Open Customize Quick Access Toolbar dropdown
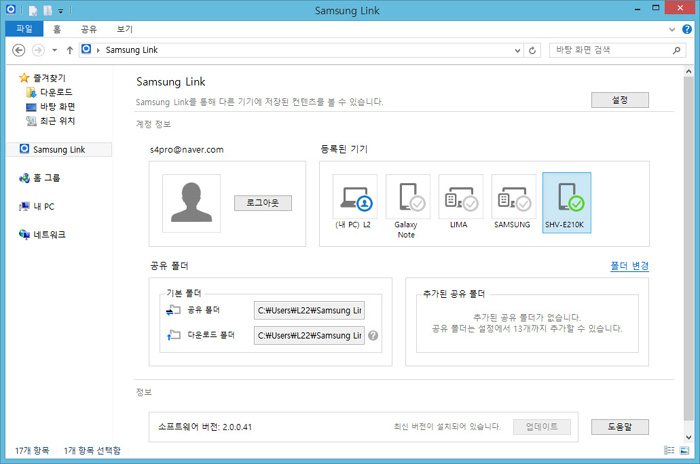 61,10
